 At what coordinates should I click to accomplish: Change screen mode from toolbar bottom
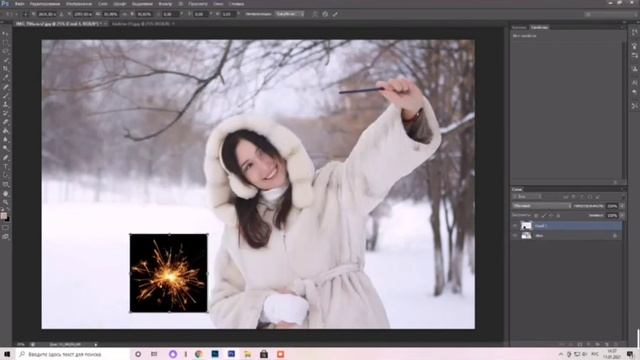(x=5, y=236)
